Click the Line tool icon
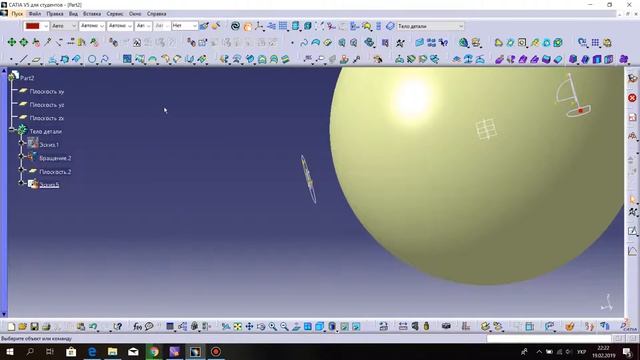The image size is (640, 360). [x=24, y=60]
